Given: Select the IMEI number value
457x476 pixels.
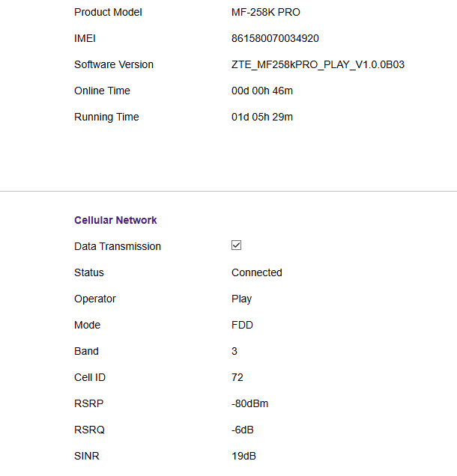Looking at the screenshot, I should [275, 38].
